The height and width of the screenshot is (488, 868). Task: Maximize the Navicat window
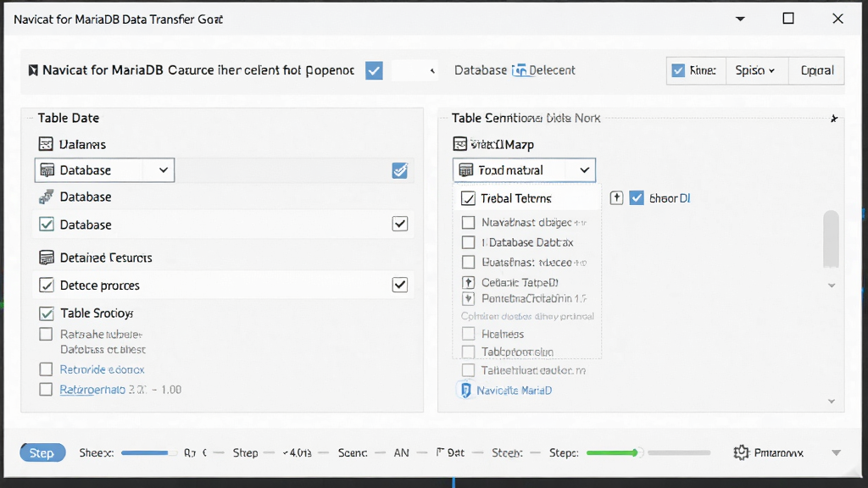click(788, 19)
